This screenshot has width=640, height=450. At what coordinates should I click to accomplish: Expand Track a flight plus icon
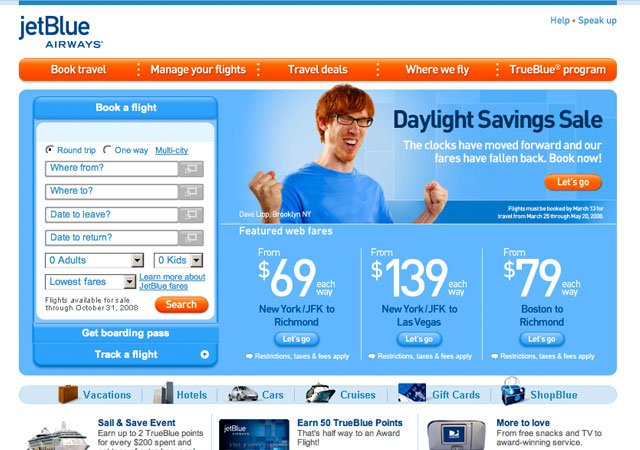204,354
